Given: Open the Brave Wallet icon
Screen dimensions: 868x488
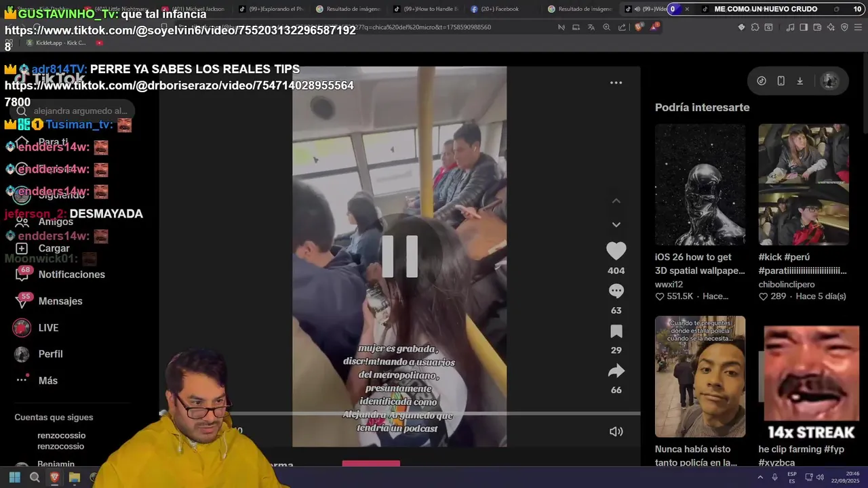Looking at the screenshot, I should click(817, 27).
